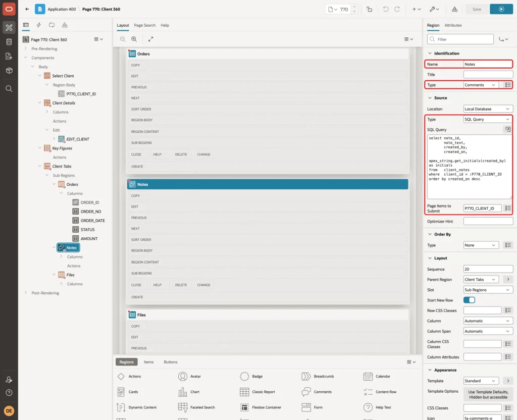
Task: Switch to the Items gallery tab
Action: coord(148,362)
